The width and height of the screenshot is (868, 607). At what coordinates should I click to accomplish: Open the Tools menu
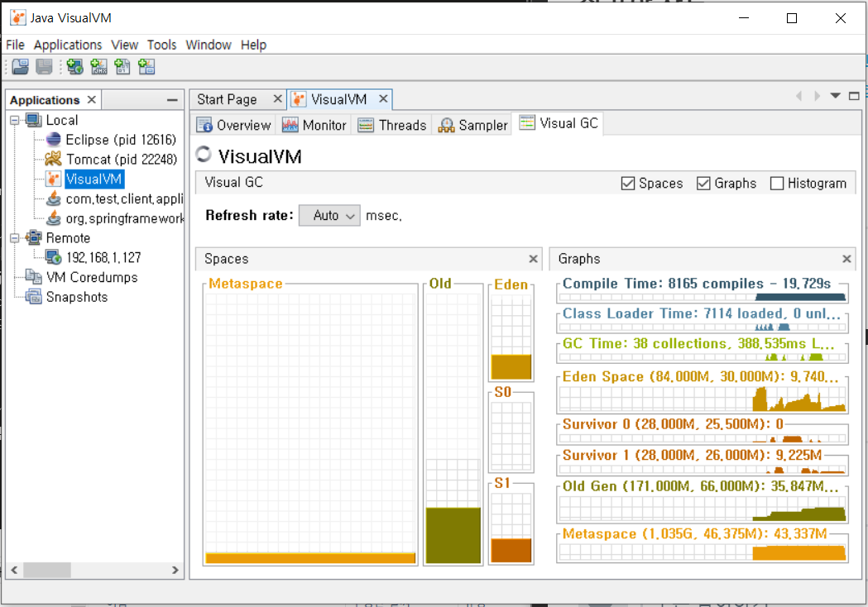point(161,45)
